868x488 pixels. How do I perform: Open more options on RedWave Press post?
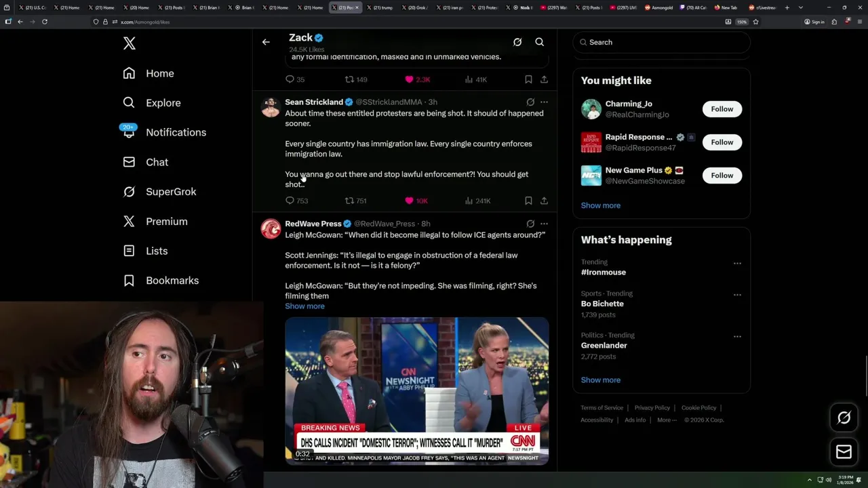544,224
